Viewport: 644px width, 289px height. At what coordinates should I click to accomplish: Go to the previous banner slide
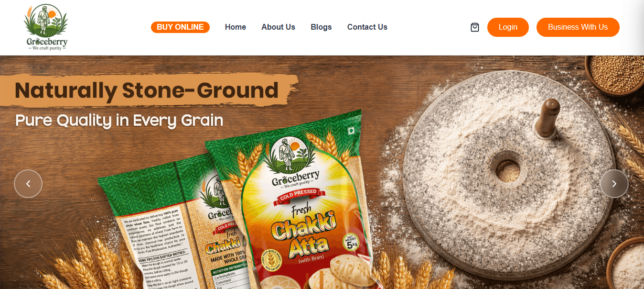[x=28, y=184]
